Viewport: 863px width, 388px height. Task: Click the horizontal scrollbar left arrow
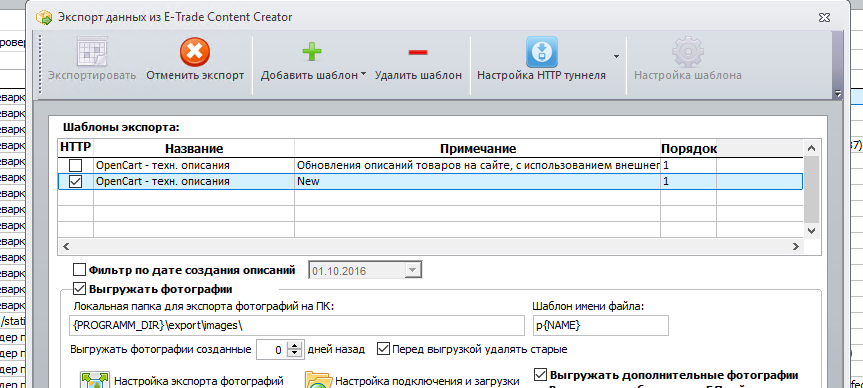(65, 246)
